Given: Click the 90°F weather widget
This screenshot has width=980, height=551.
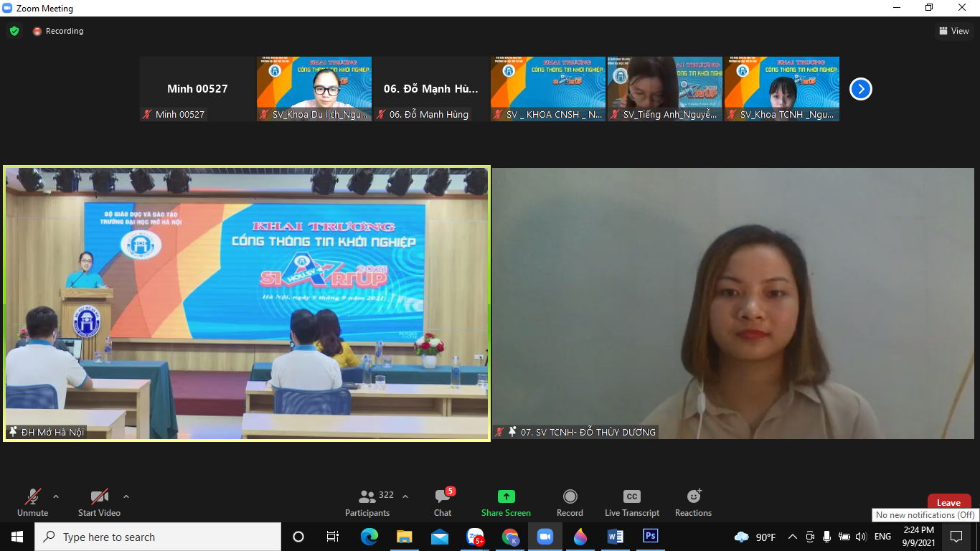Looking at the screenshot, I should click(755, 537).
